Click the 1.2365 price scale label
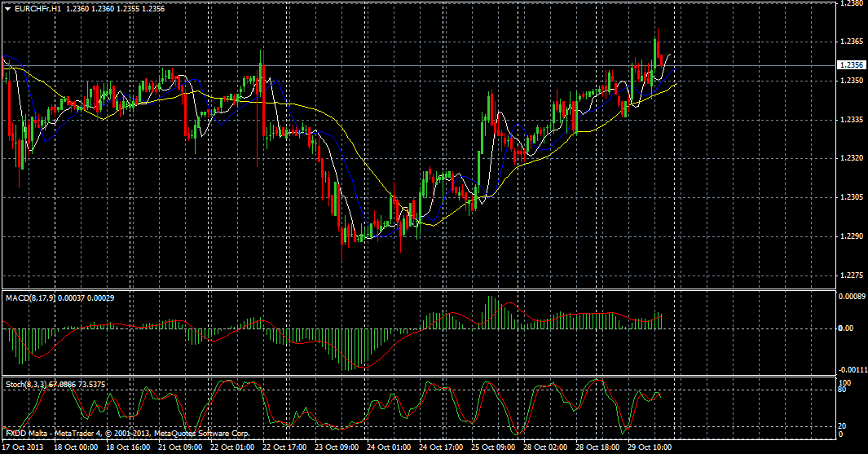Screen dimensions: 868x454 pos(851,41)
